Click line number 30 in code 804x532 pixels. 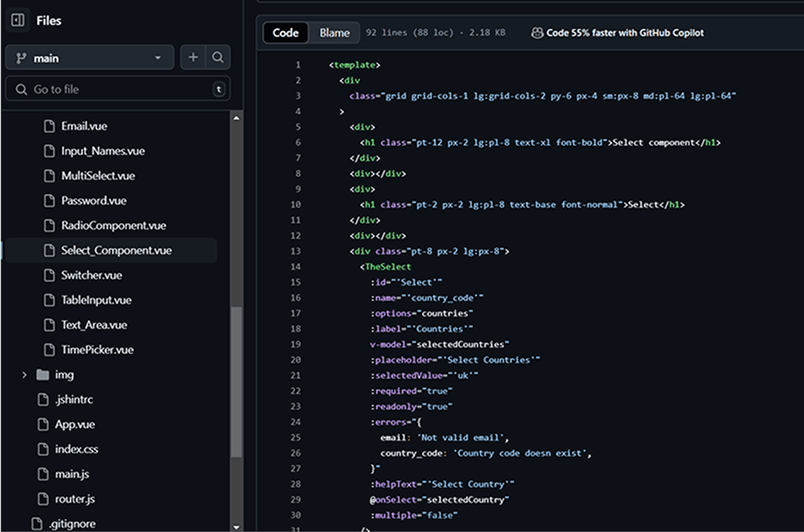pyautogui.click(x=296, y=515)
